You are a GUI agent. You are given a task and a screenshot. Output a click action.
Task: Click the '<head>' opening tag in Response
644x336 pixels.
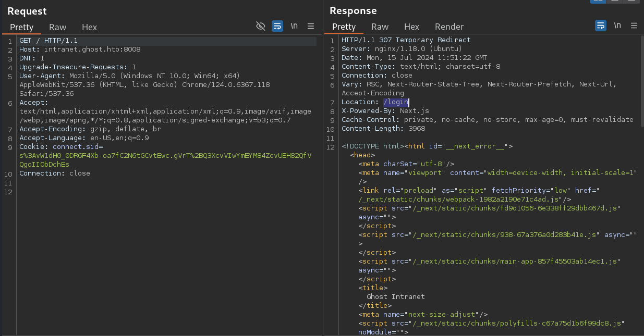tap(362, 155)
